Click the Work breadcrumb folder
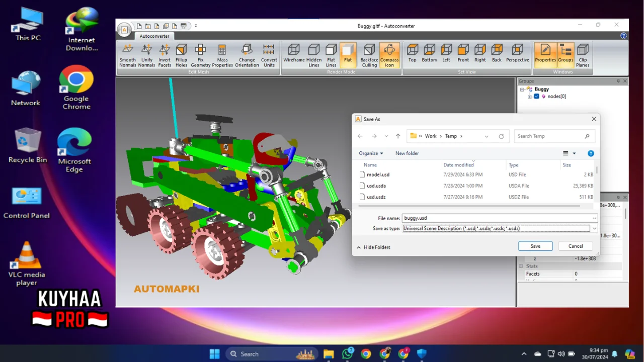Image resolution: width=644 pixels, height=362 pixels. (x=431, y=136)
